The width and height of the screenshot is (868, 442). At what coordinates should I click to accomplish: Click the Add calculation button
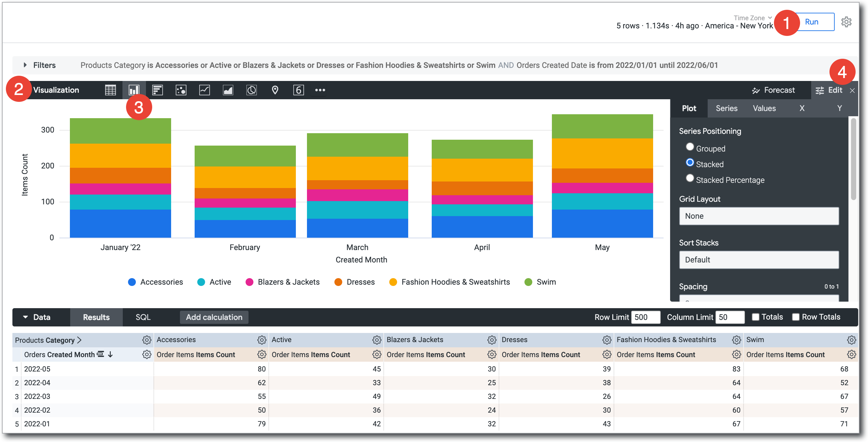point(214,317)
